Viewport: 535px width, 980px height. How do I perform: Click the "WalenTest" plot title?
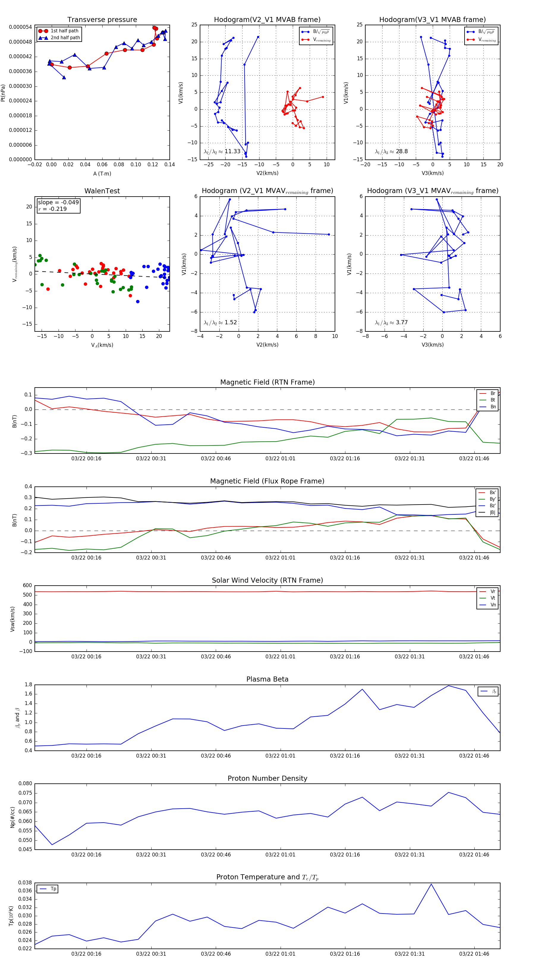[x=102, y=191]
